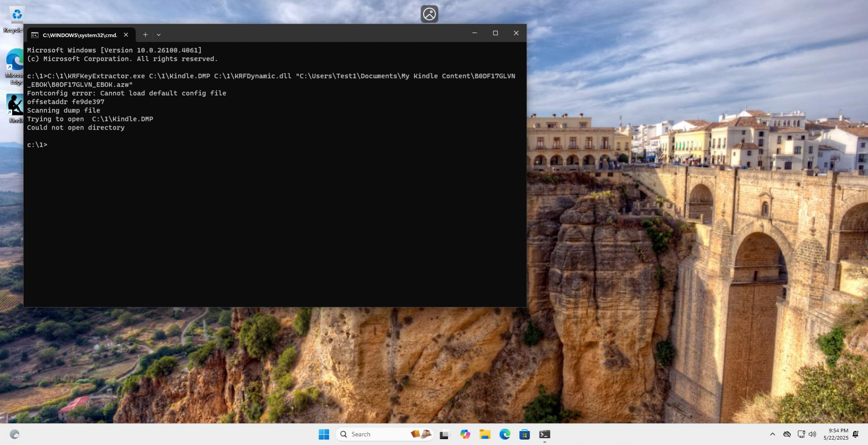
Task: Click the "Trying to open C:\1\Kindle.DMP" line
Action: tap(90, 119)
